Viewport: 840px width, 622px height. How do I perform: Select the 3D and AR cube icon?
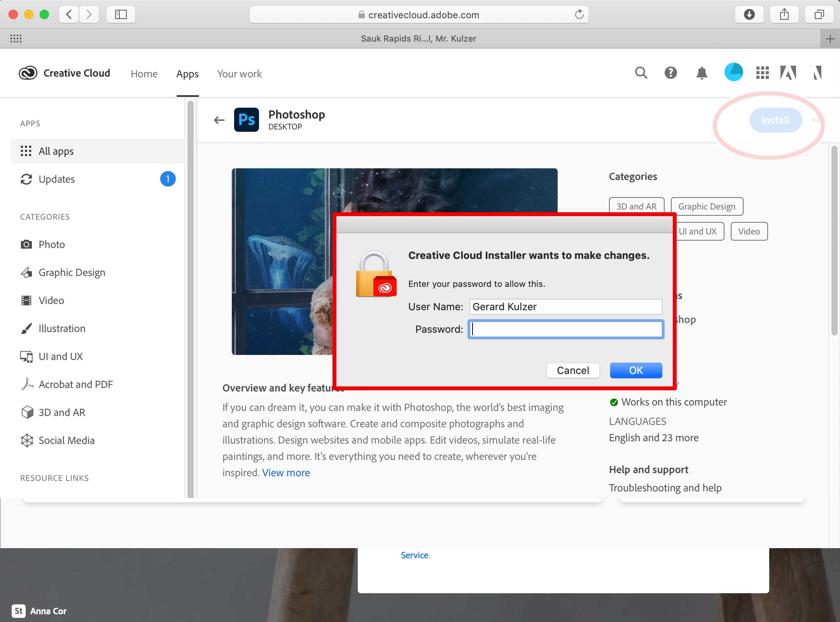tap(27, 412)
